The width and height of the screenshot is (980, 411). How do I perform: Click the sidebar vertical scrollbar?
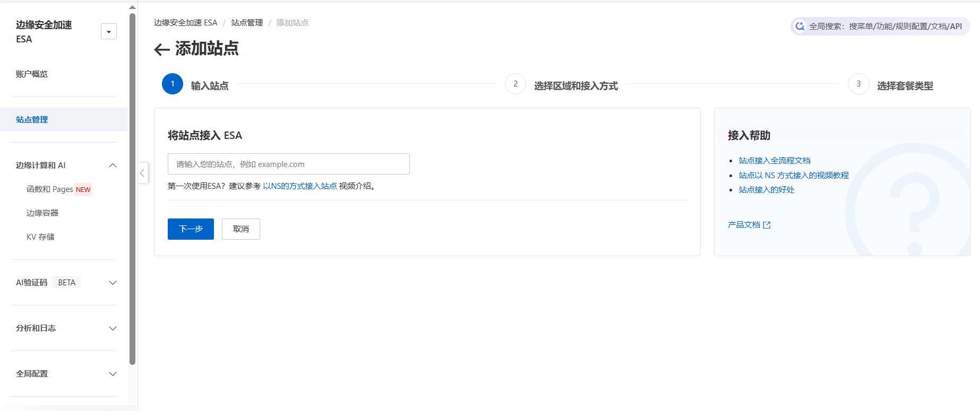pos(132,188)
